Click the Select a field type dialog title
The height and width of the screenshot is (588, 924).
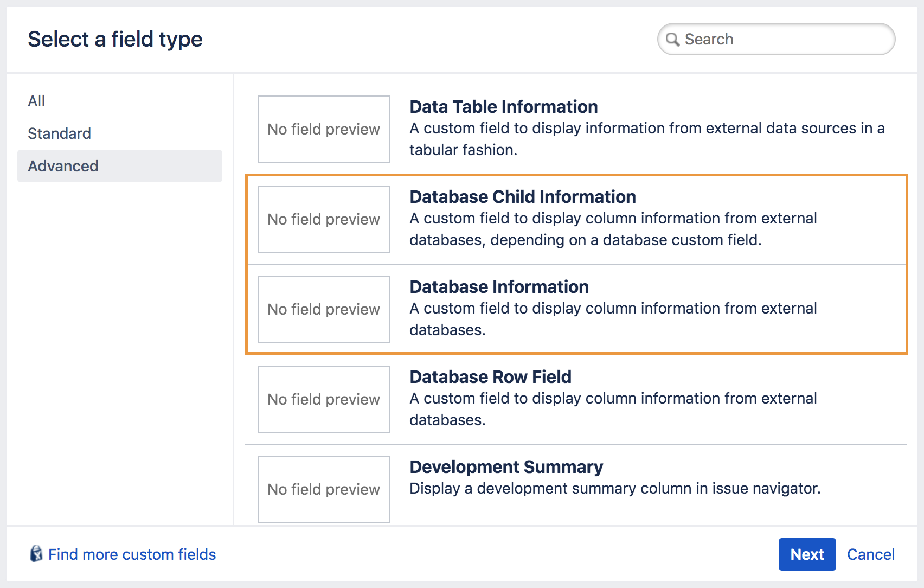click(x=115, y=39)
